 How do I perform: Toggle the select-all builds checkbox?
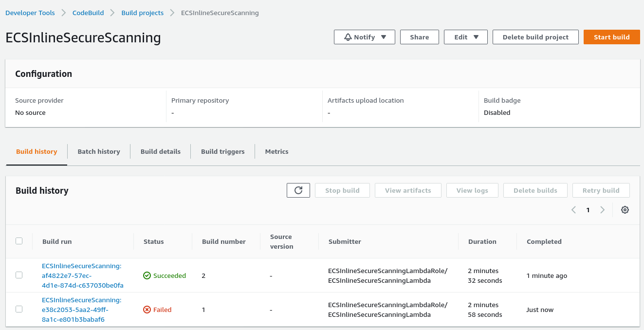coord(19,241)
